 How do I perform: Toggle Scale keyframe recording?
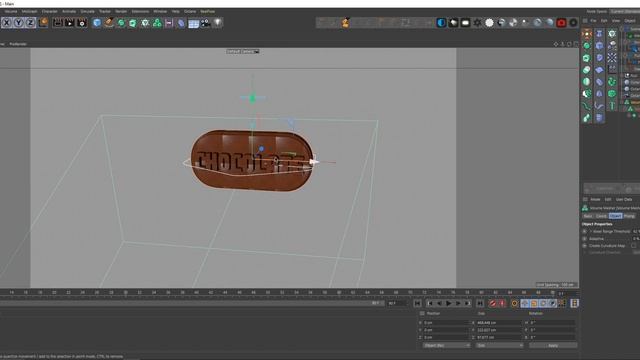click(534, 303)
